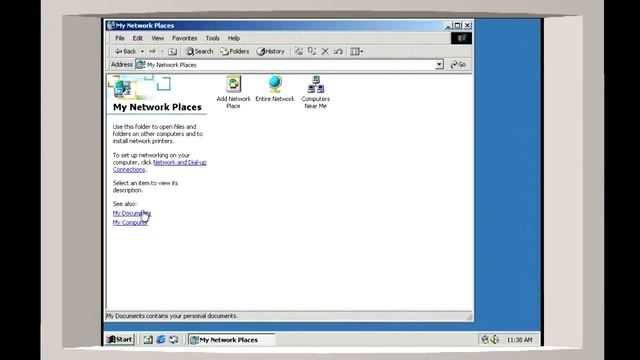Open the Help menu
Screen dimensions: 640x360
pyautogui.click(x=233, y=38)
